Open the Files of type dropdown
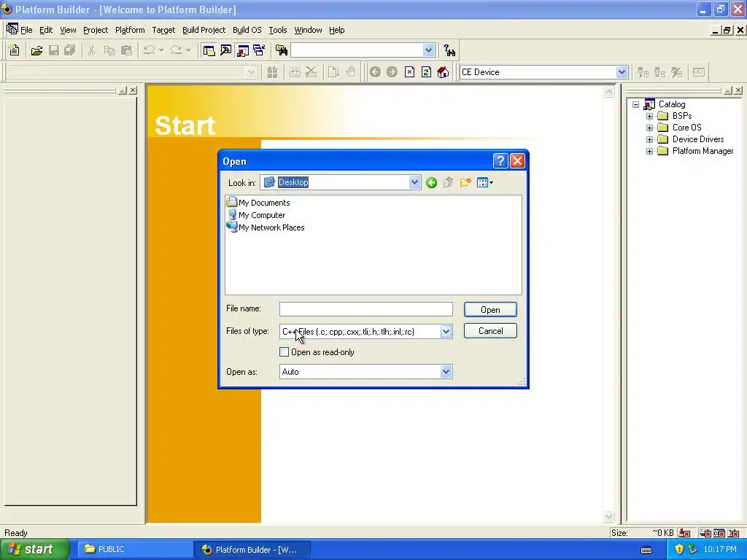The image size is (747, 560). point(446,332)
